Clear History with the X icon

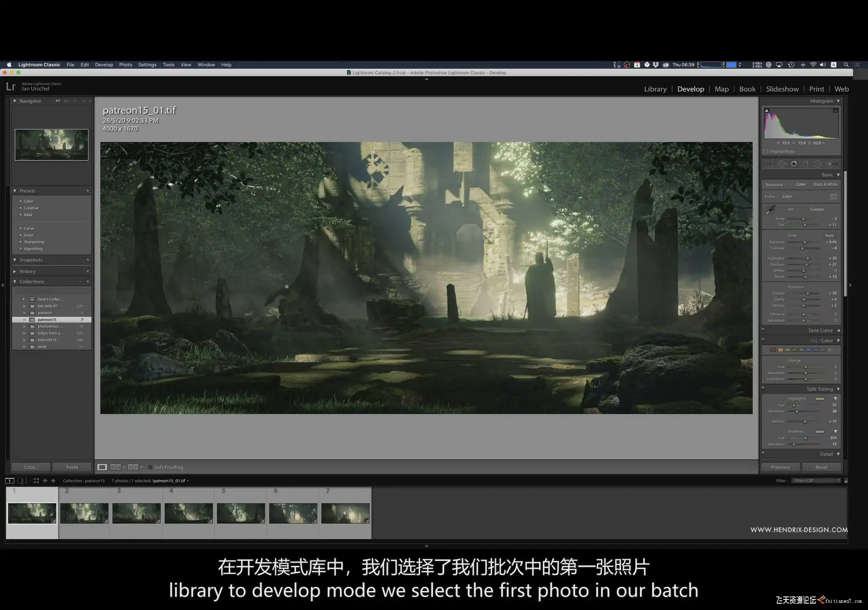[88, 272]
